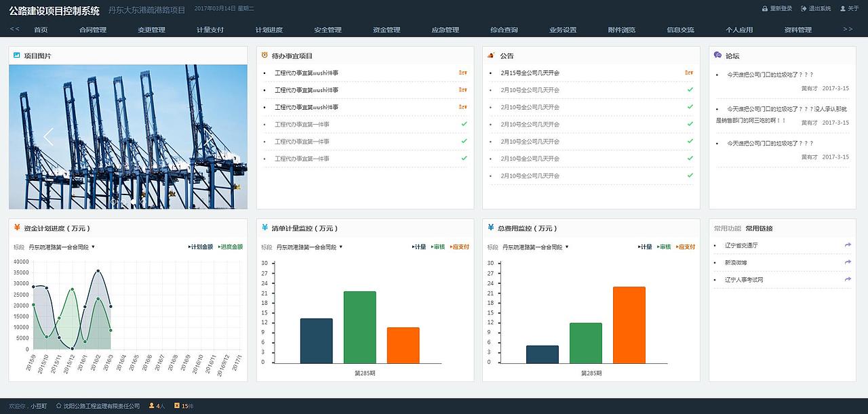Open the 变更管理 menu

click(x=151, y=30)
